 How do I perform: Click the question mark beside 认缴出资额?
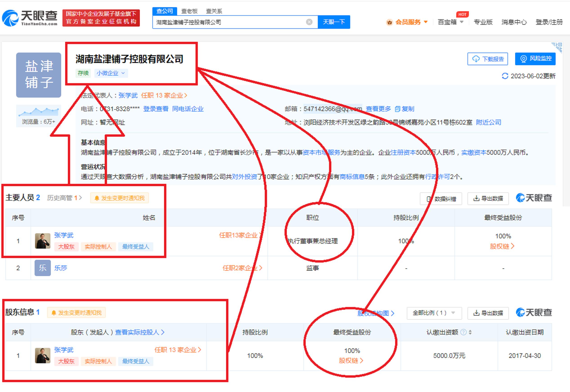point(464,332)
